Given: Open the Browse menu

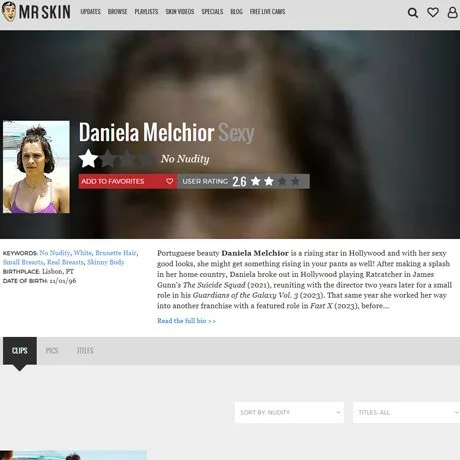Looking at the screenshot, I should (x=117, y=12).
